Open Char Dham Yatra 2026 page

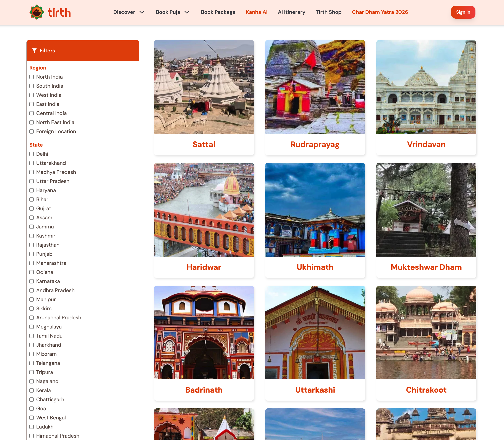[x=380, y=12]
